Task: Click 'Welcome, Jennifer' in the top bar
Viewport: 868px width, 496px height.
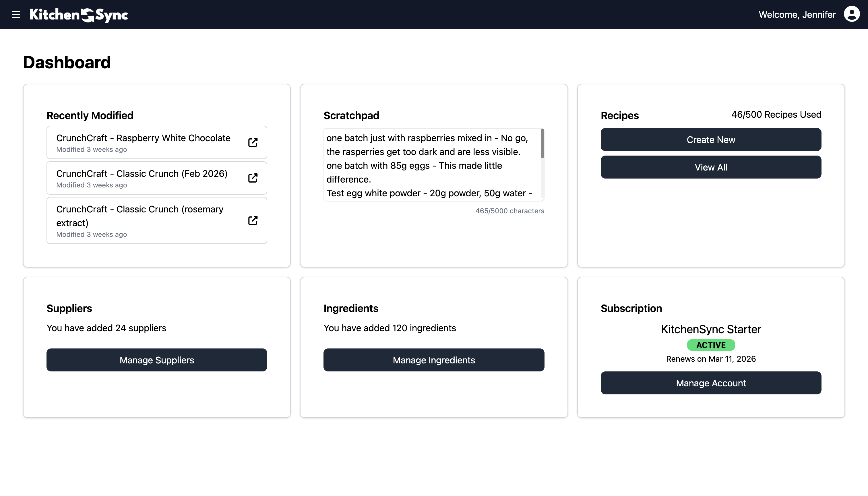Action: point(797,14)
